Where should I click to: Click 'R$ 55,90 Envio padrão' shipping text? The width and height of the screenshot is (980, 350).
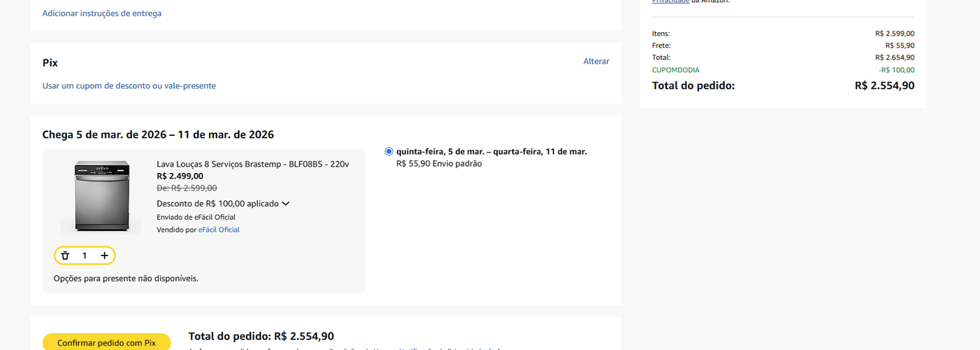tap(439, 164)
